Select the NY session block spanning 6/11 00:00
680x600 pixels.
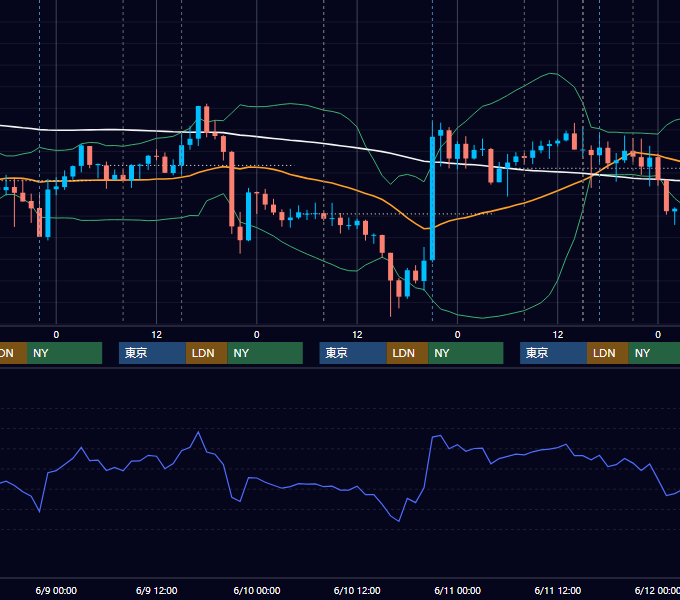pos(466,353)
